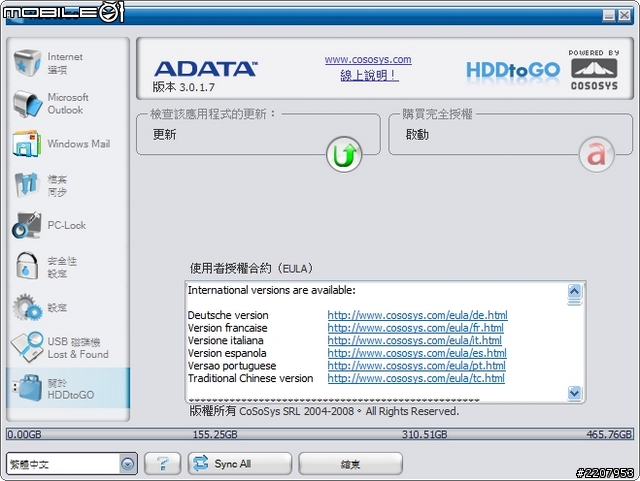
Task: Open USB Lost & Found magnifier icon
Action: (27, 347)
